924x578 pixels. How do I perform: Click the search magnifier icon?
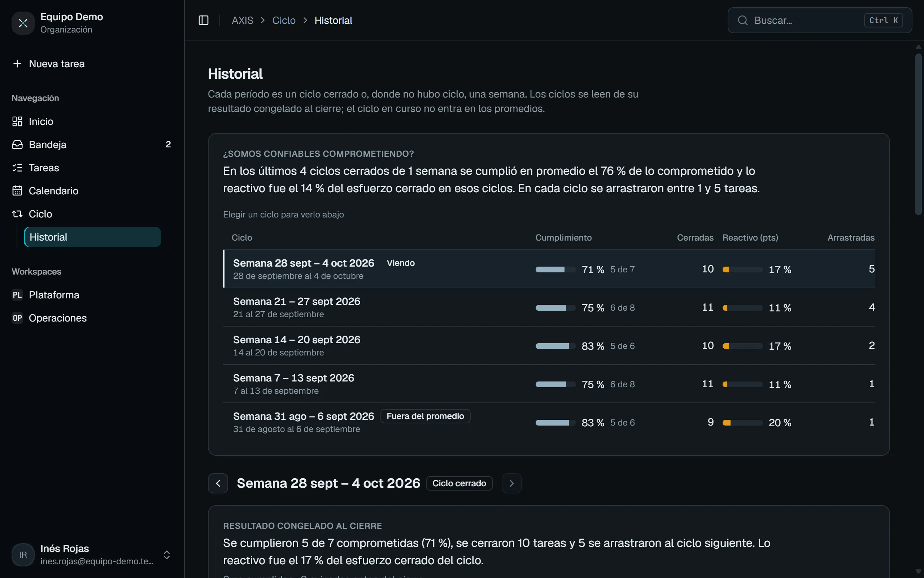[743, 20]
